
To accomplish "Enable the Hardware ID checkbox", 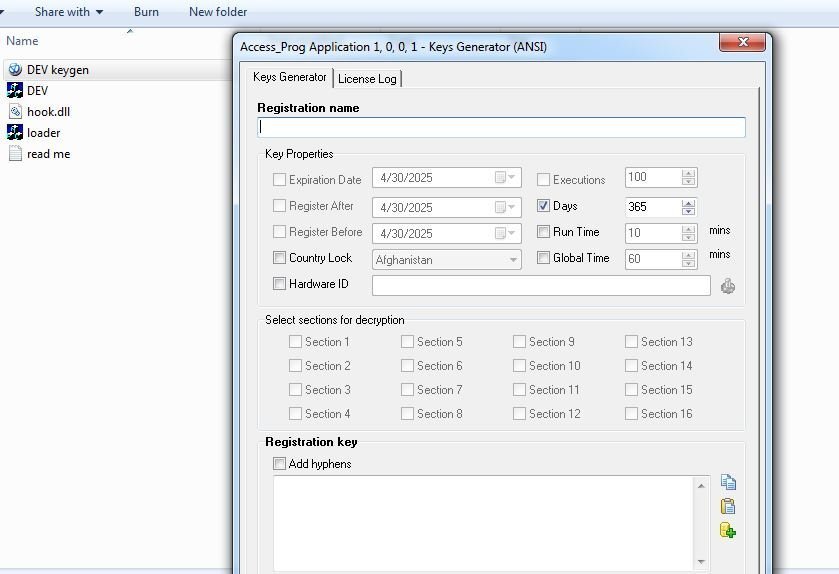I will click(280, 284).
